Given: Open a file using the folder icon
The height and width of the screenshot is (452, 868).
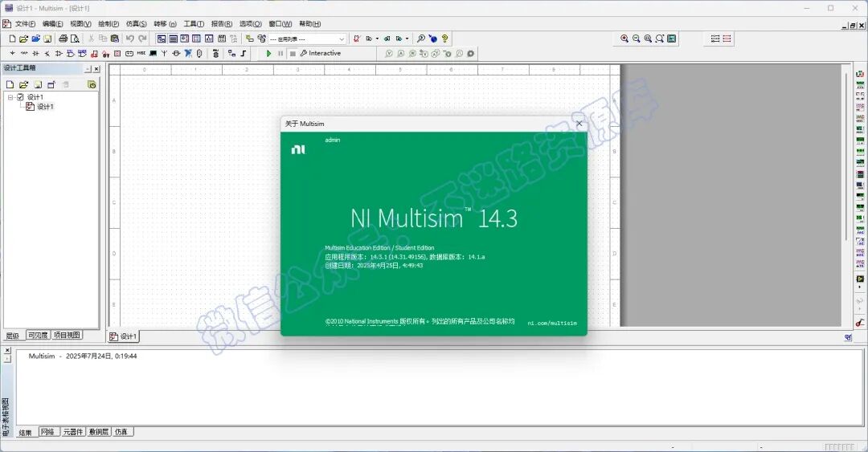Looking at the screenshot, I should coord(23,39).
